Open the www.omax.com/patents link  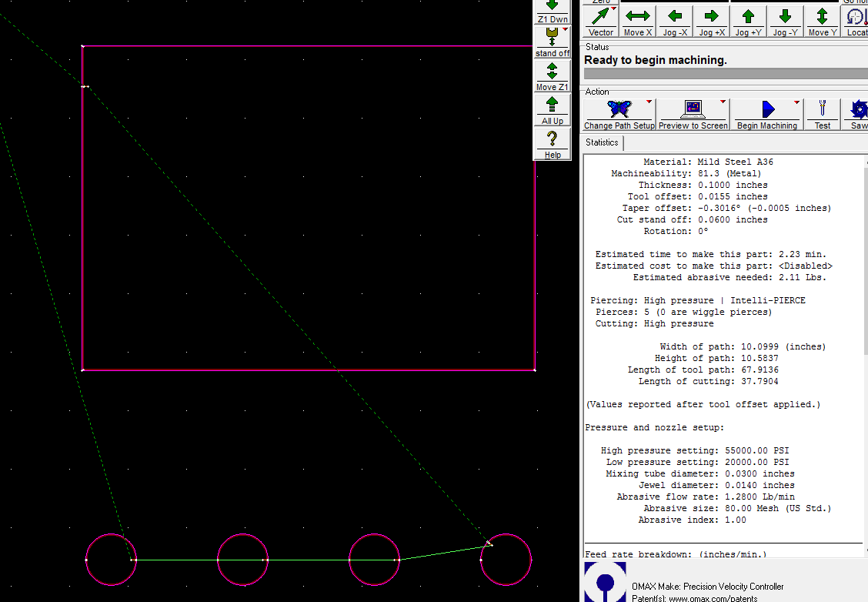(713, 598)
